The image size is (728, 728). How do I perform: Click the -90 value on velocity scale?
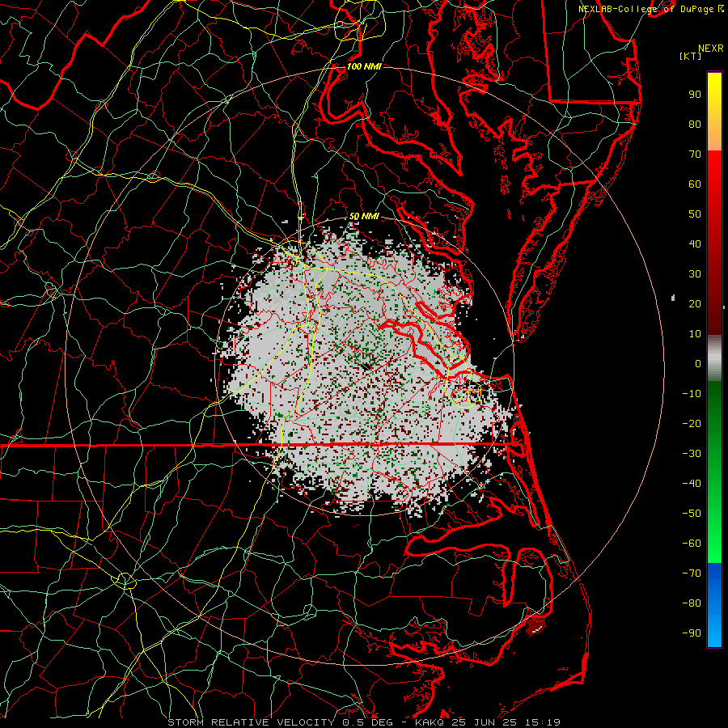tap(692, 633)
